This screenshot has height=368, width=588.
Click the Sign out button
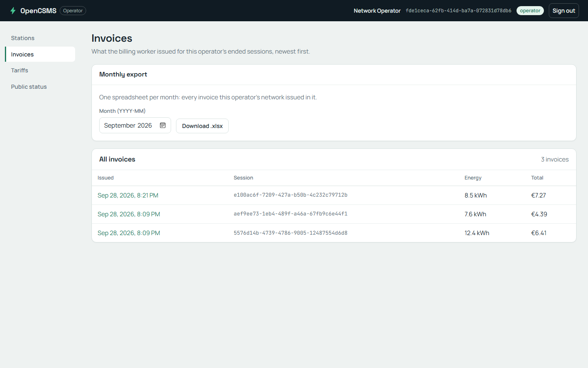563,11
